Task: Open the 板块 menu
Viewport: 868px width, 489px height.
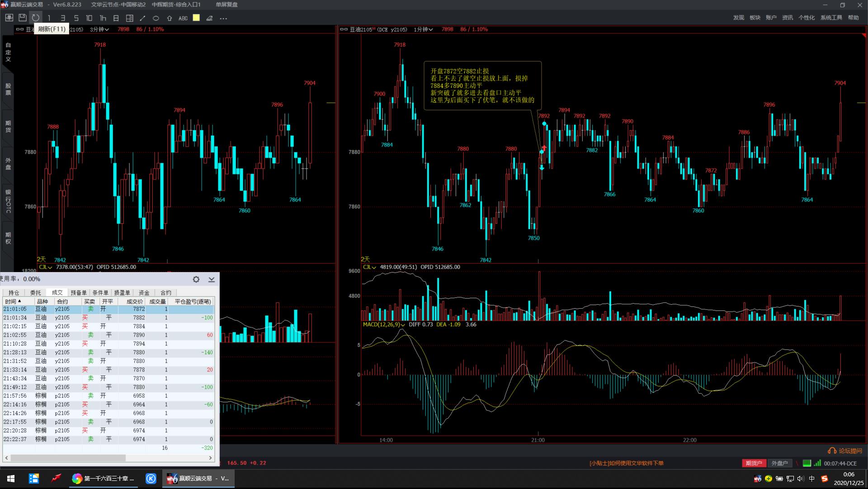Action: [755, 18]
